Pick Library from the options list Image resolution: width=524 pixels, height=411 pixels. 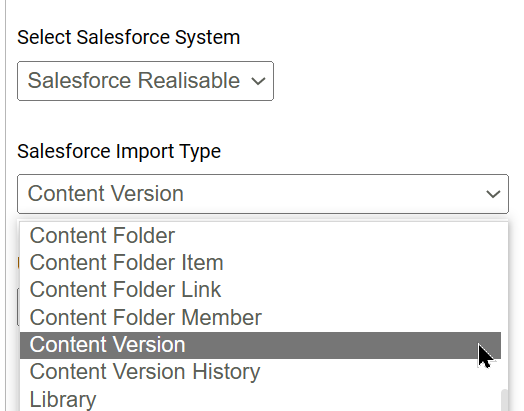[260, 399]
